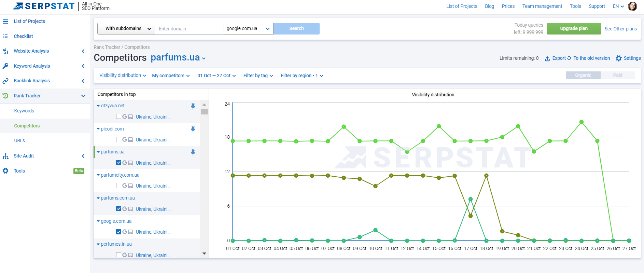
Task: Click the Serpstat logo
Action: click(x=43, y=6)
